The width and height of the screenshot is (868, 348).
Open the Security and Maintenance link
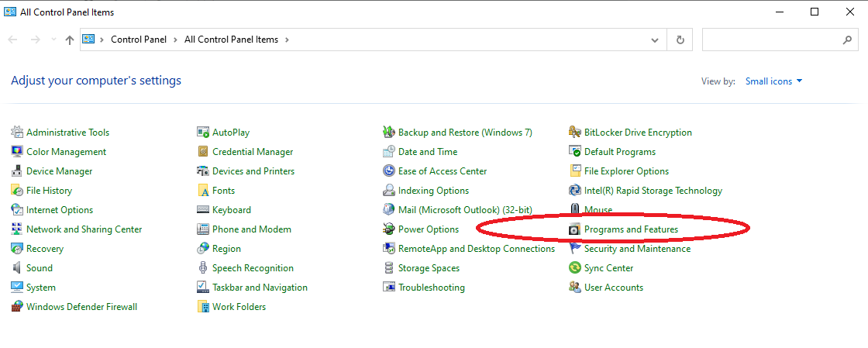[637, 249]
